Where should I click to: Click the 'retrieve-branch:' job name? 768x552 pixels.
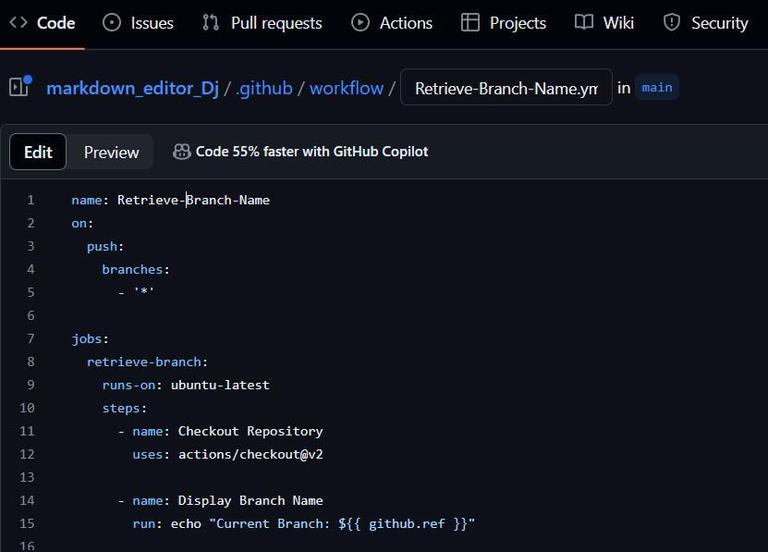pos(147,362)
